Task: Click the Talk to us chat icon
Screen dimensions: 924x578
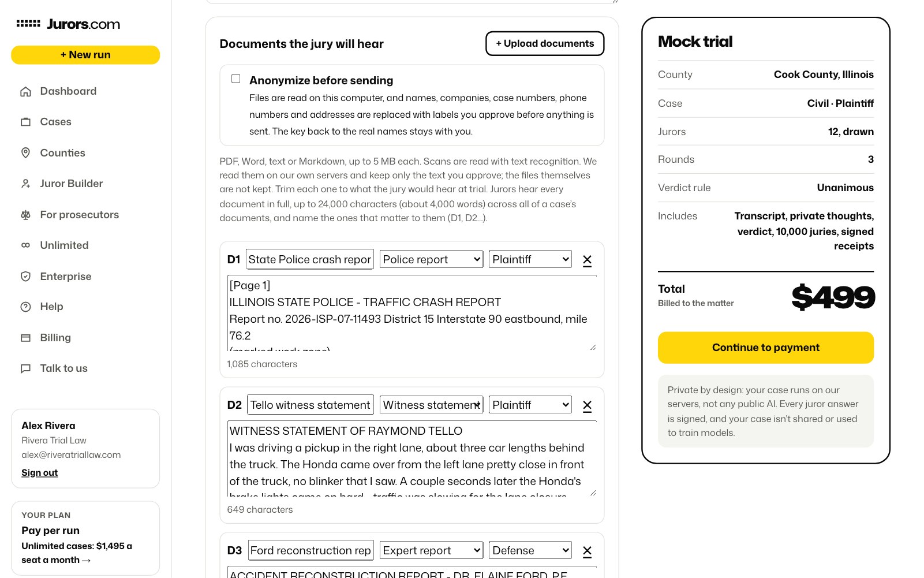Action: click(25, 368)
